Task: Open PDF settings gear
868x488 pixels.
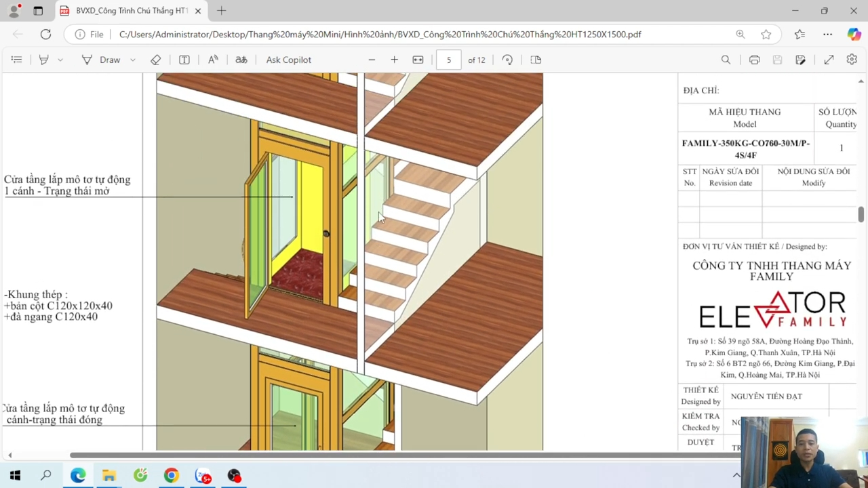Action: click(852, 60)
